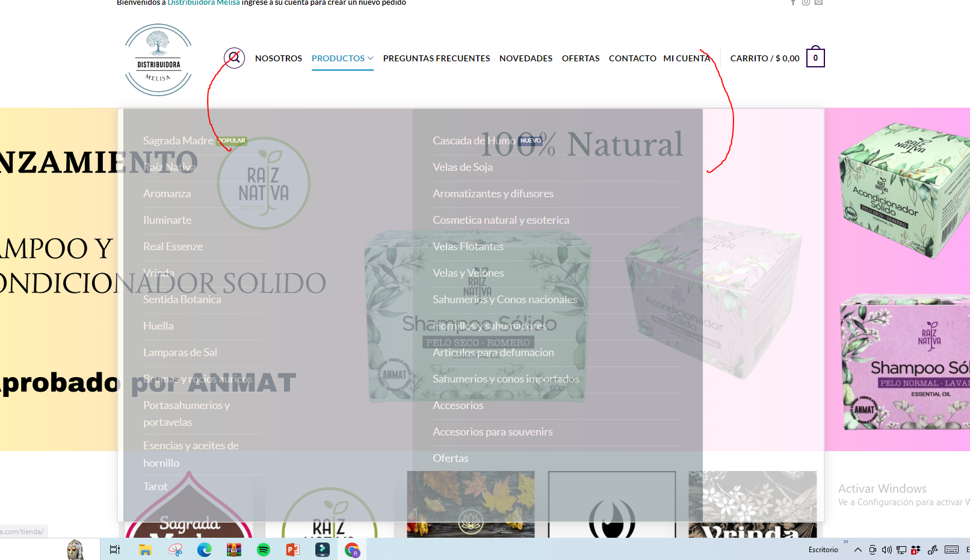Select Sentida Botanica brand

coord(182,300)
